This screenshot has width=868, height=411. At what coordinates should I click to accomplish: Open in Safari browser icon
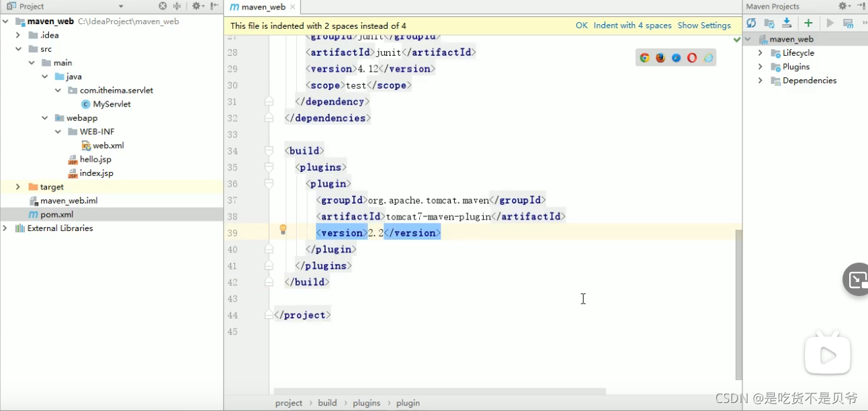pos(676,58)
